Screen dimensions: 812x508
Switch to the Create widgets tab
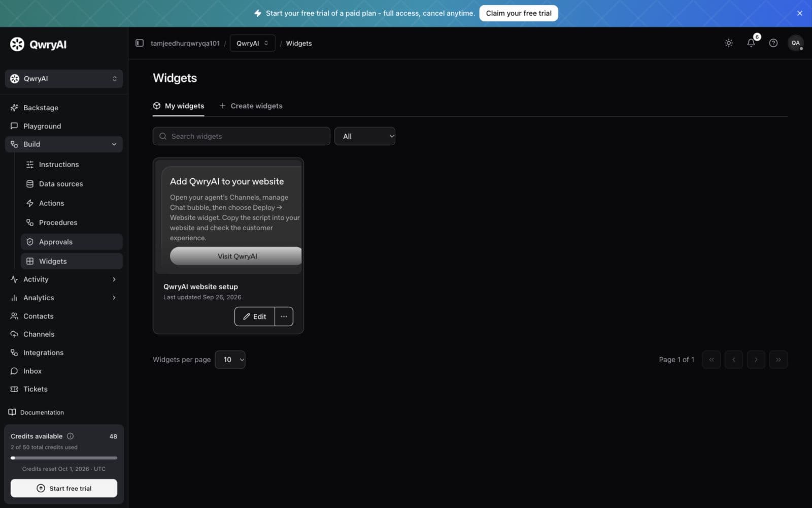click(x=251, y=106)
